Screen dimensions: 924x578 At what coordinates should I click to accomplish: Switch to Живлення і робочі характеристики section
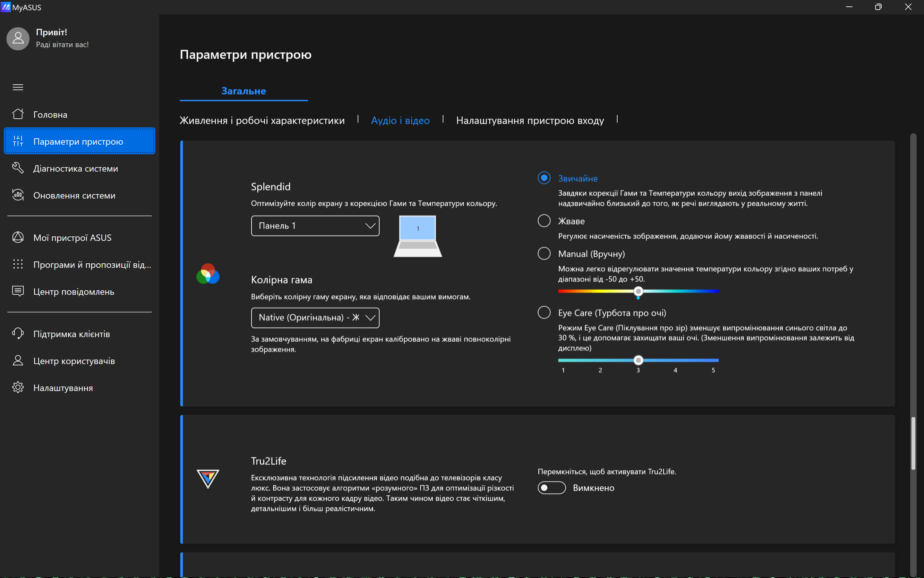[x=262, y=120]
